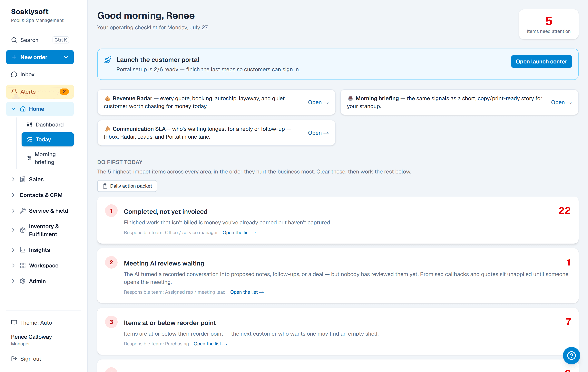The height and width of the screenshot is (372, 588).
Task: Click the Renee Calloway user name
Action: click(31, 337)
